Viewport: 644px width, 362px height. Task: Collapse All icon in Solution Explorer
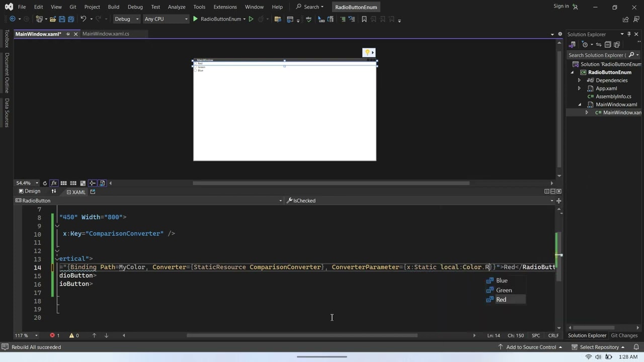[608, 45]
